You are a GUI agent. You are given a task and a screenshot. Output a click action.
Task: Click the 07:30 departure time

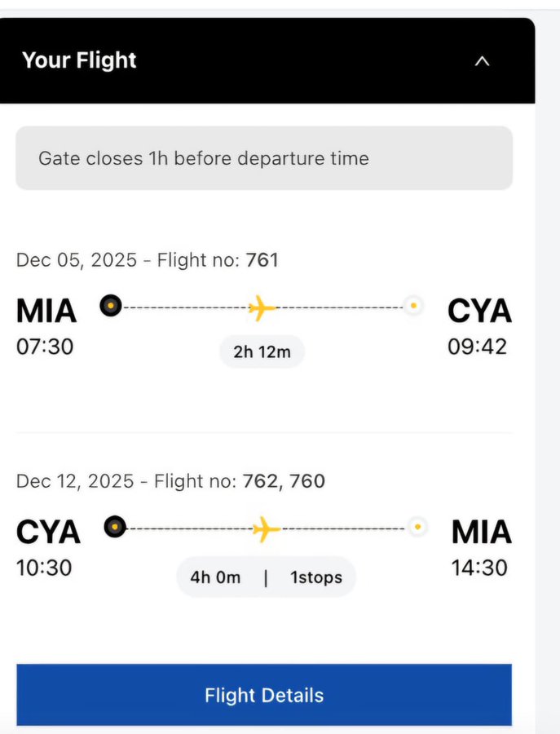coord(45,347)
